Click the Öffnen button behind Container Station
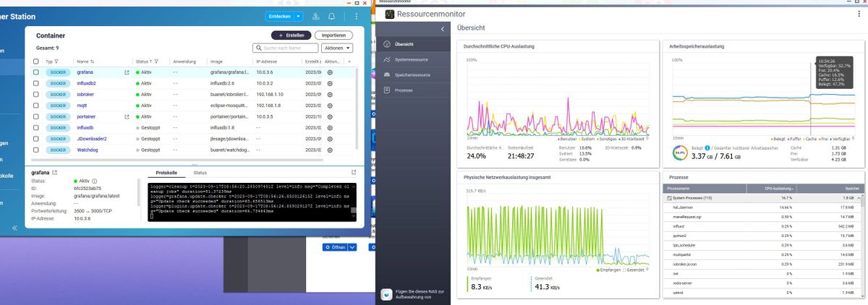 [335, 246]
